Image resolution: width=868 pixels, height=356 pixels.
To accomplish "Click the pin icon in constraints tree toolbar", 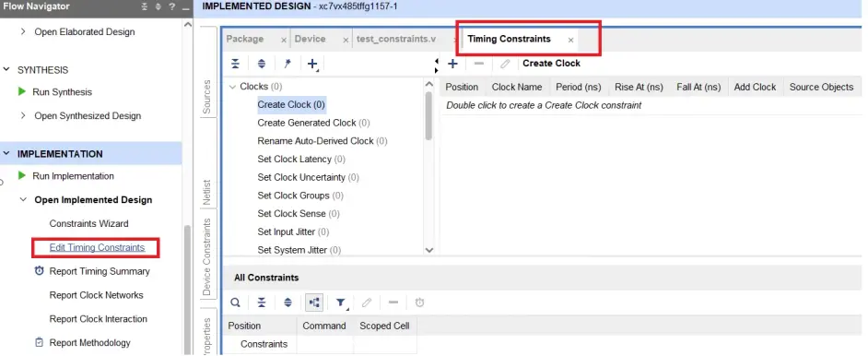I will coord(287,65).
